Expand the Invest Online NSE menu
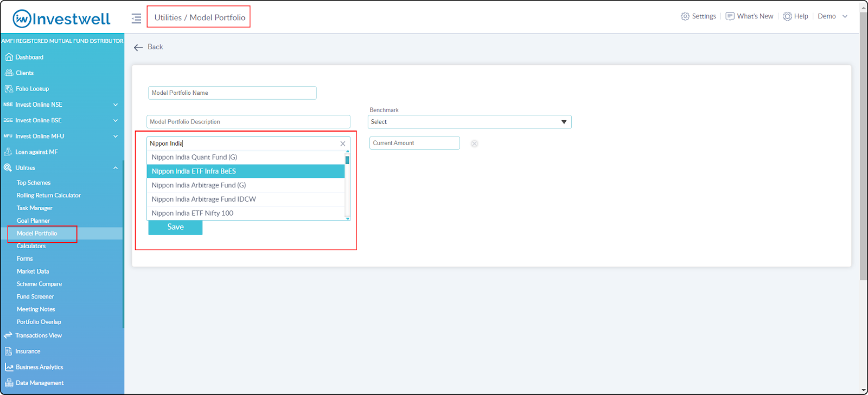The image size is (868, 395). (x=116, y=105)
